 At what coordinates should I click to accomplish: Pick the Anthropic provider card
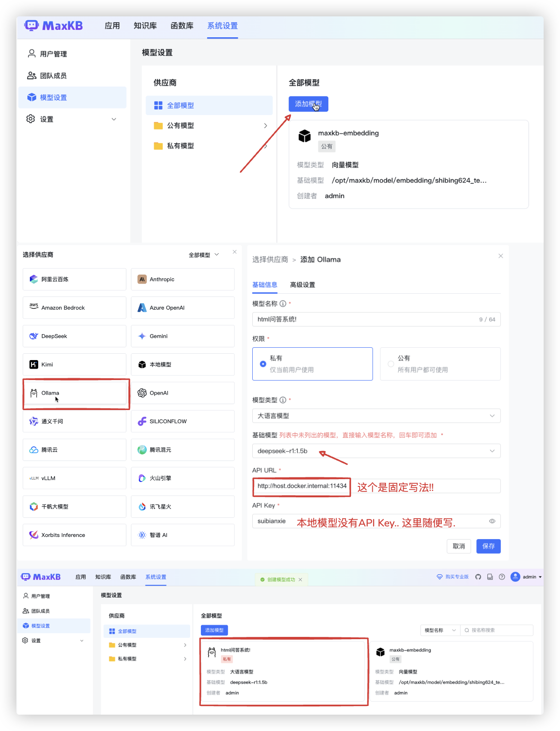click(x=183, y=279)
